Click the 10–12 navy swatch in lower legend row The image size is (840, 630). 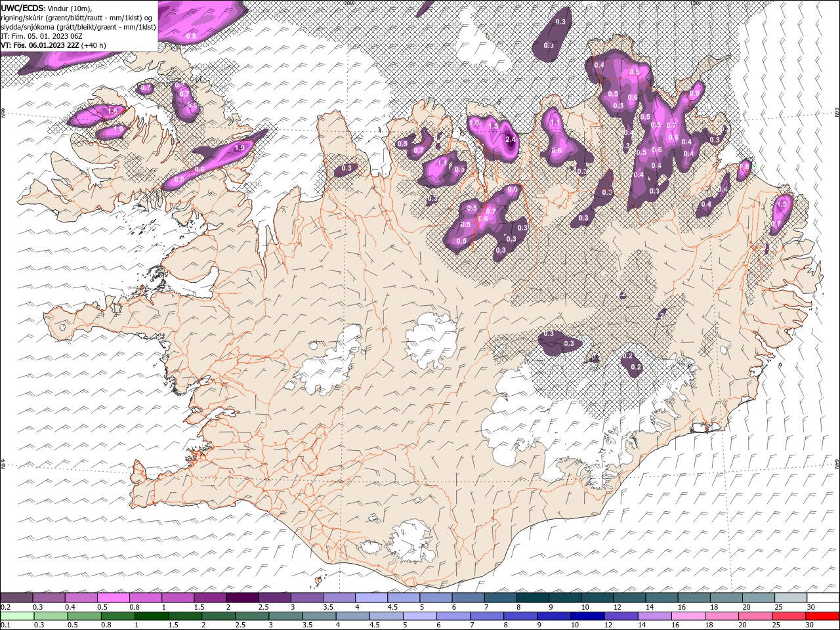tap(588, 616)
